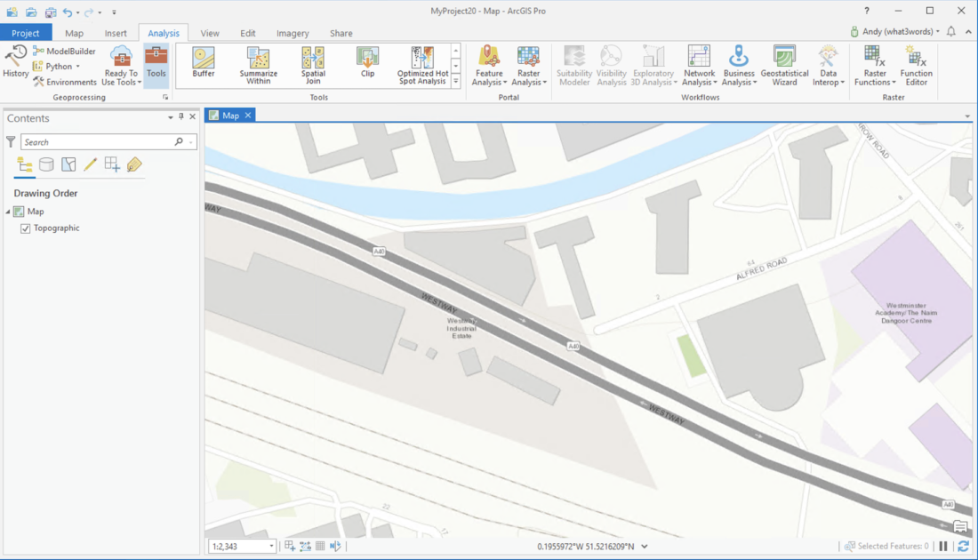Open the Raster Functions dropdown

(x=875, y=66)
